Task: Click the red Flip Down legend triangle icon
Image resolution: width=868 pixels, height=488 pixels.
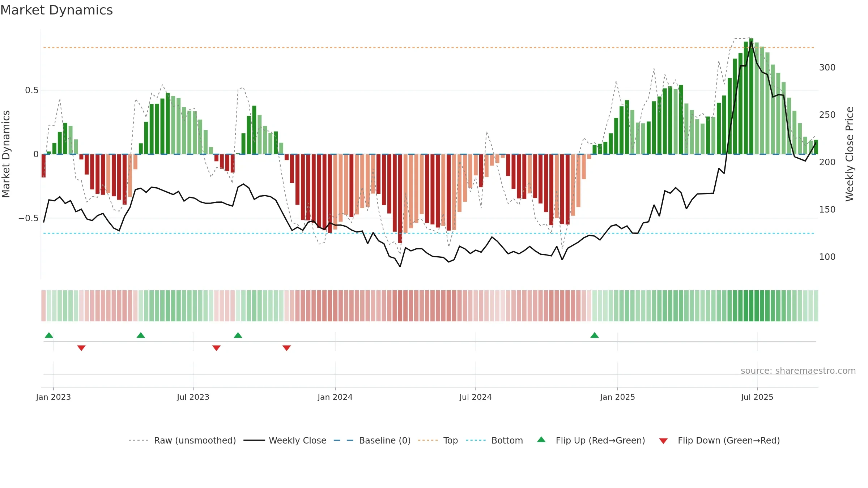Action: pos(663,441)
